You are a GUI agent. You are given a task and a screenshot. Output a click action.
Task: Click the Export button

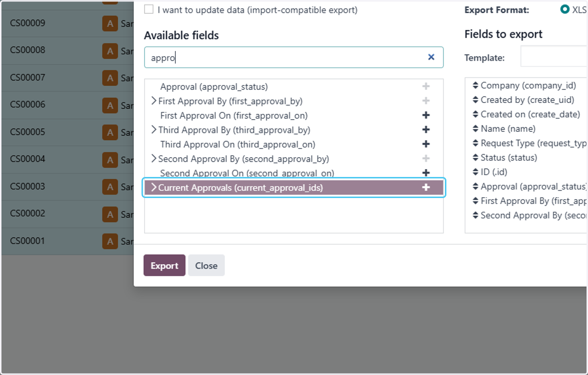click(164, 265)
